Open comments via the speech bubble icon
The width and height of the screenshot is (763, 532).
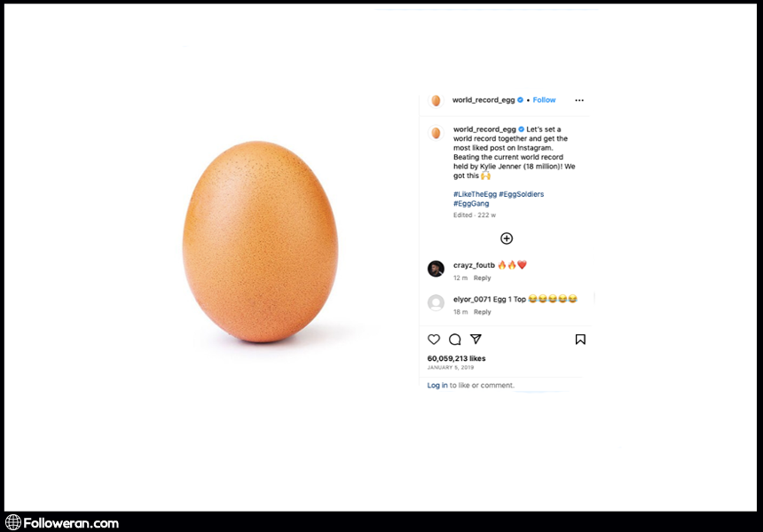click(x=455, y=340)
